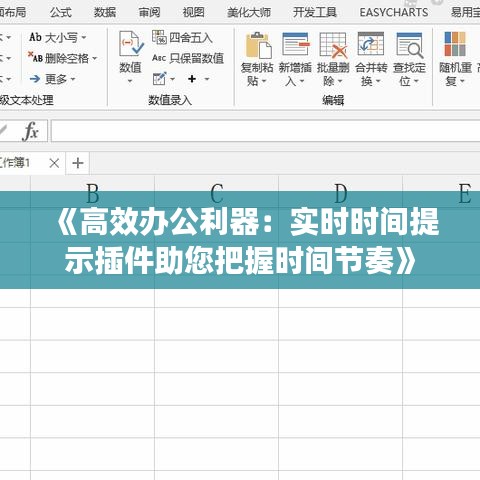Click the 数值 icon with checkmark
The width and height of the screenshot is (480, 480).
click(131, 44)
